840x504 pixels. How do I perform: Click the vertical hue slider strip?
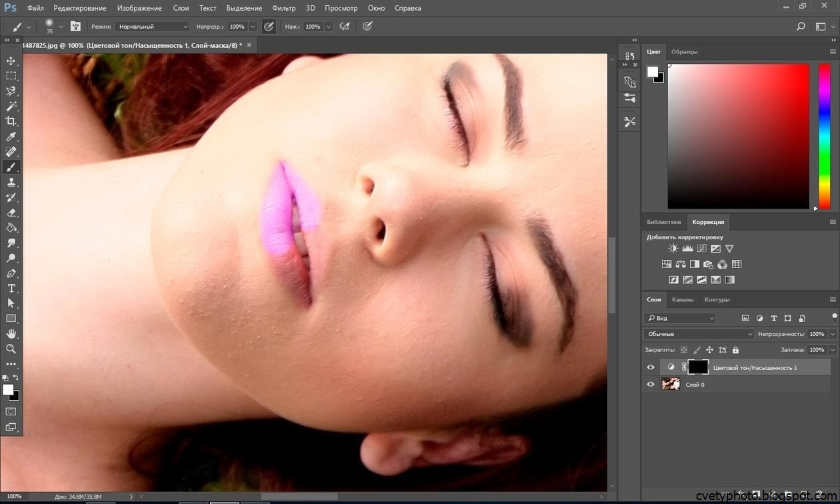(824, 137)
